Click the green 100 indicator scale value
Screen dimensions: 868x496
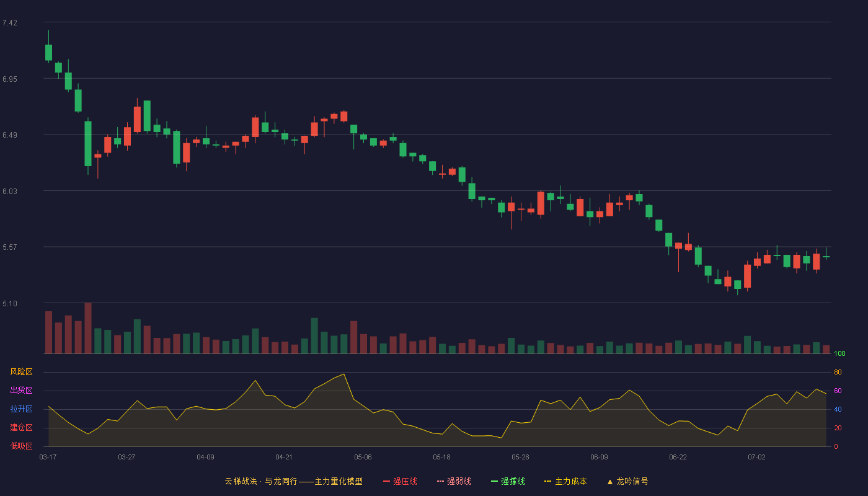tap(839, 354)
